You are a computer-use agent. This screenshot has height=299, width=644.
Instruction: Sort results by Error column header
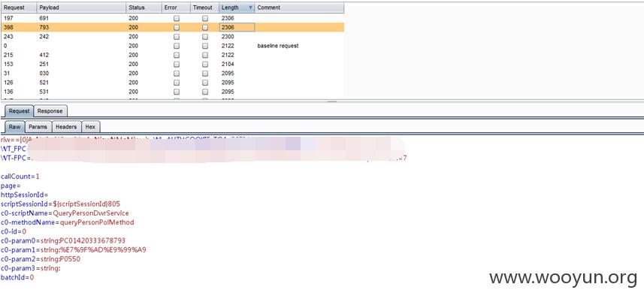pos(176,8)
